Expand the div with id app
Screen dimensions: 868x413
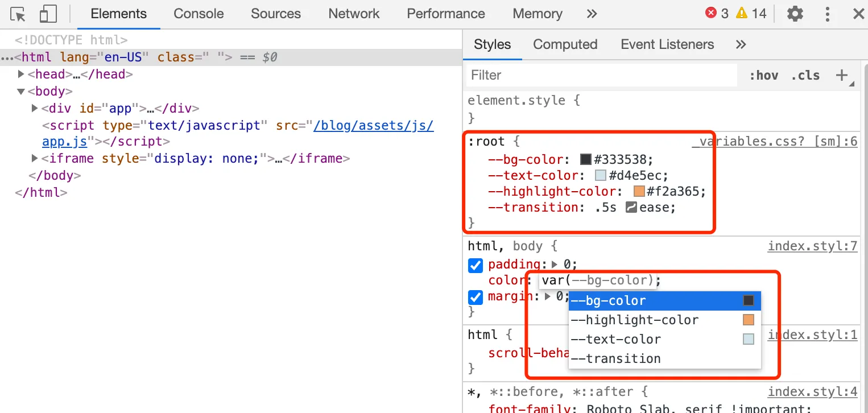point(34,108)
